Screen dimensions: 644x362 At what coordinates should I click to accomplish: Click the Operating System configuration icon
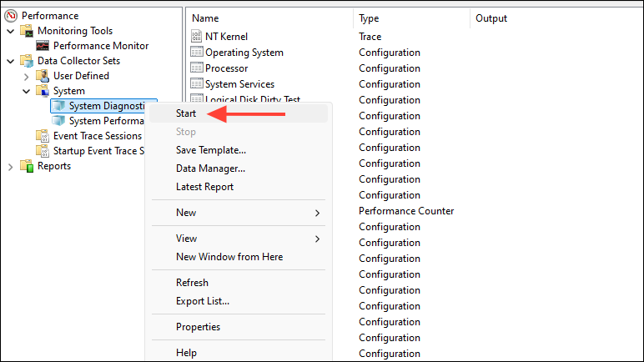pyautogui.click(x=197, y=53)
